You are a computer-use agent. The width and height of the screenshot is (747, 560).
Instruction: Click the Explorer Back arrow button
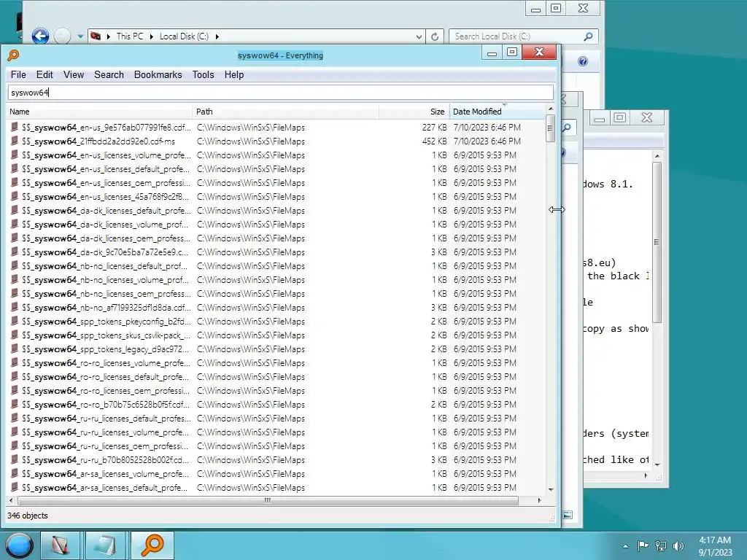click(41, 36)
